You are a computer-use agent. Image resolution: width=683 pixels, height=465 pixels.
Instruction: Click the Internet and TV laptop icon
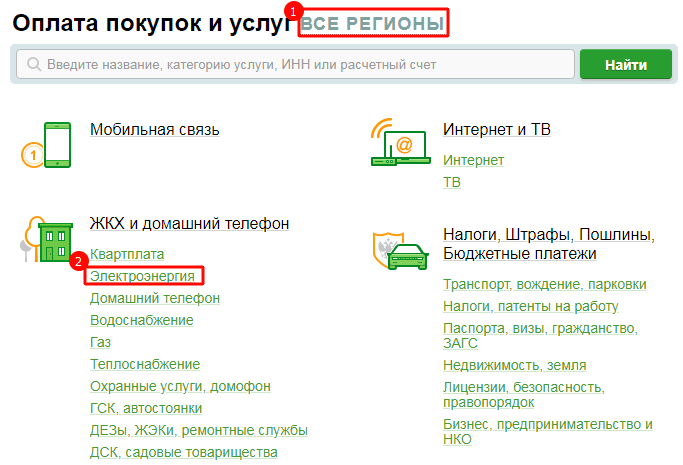[x=401, y=142]
